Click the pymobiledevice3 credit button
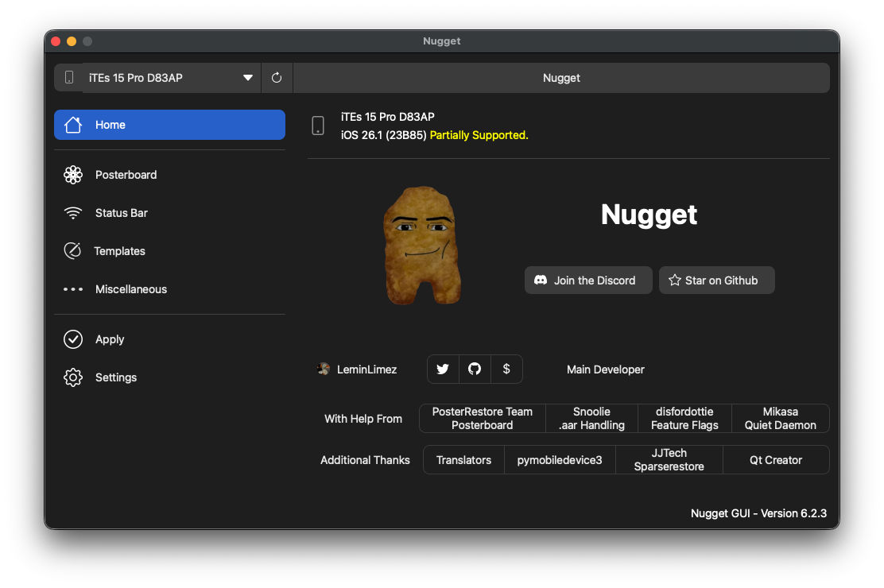Screen dimensions: 884x588 pos(560,460)
